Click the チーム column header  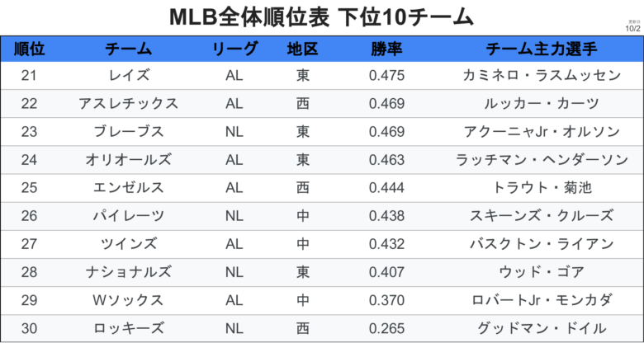pos(128,49)
